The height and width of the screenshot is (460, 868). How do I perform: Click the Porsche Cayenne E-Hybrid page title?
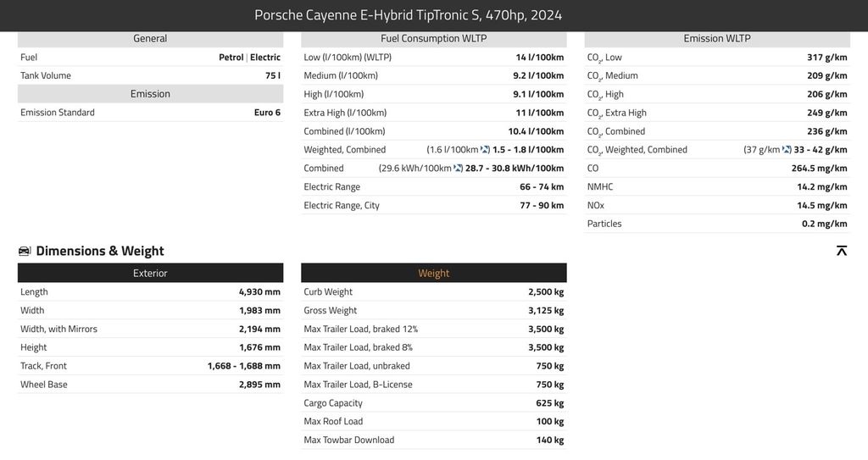[408, 15]
